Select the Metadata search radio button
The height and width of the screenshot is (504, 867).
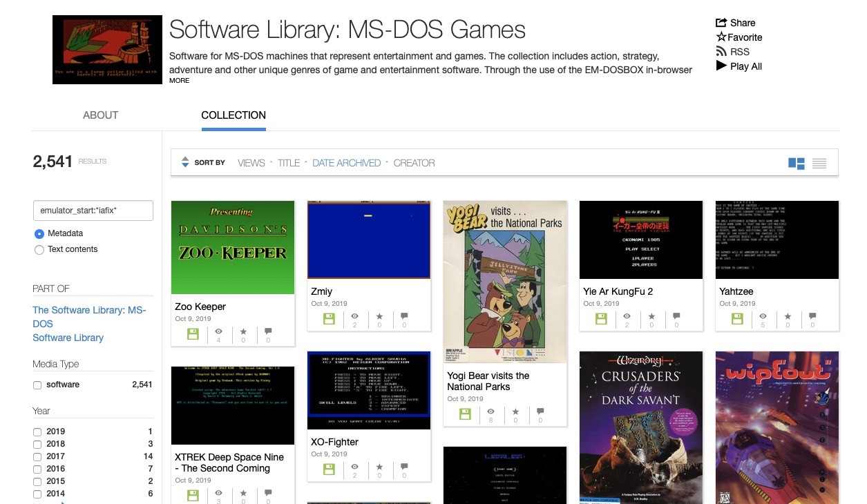coord(39,233)
